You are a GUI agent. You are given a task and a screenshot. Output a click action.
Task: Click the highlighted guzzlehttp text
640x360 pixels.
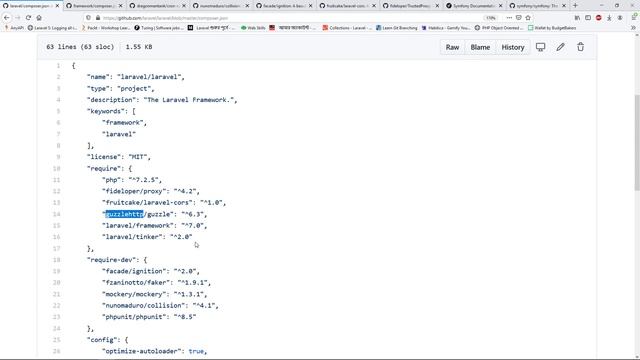(124, 214)
